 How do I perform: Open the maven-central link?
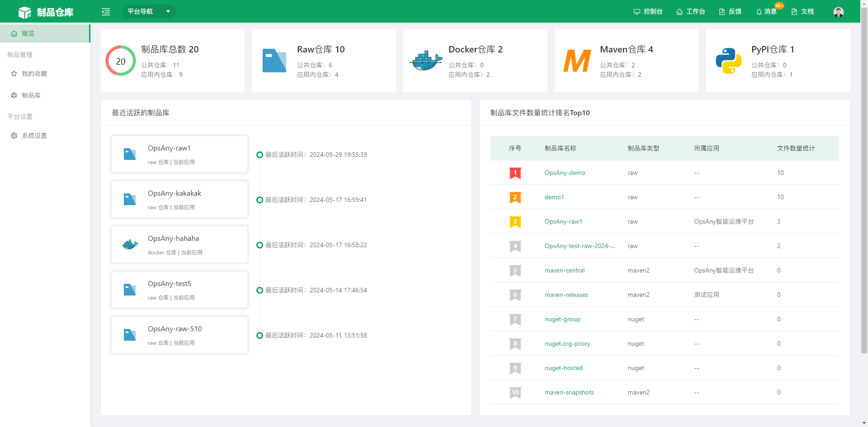pos(565,270)
